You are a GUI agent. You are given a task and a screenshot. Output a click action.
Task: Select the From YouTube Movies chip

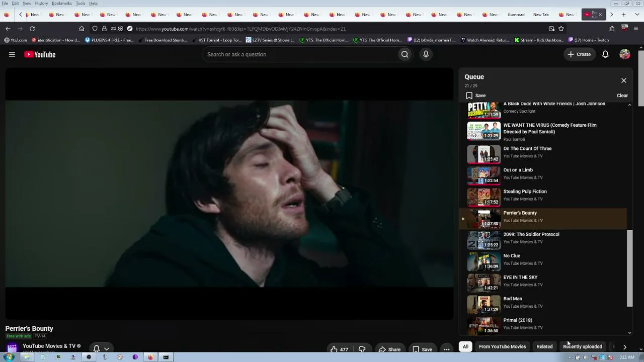pyautogui.click(x=502, y=346)
